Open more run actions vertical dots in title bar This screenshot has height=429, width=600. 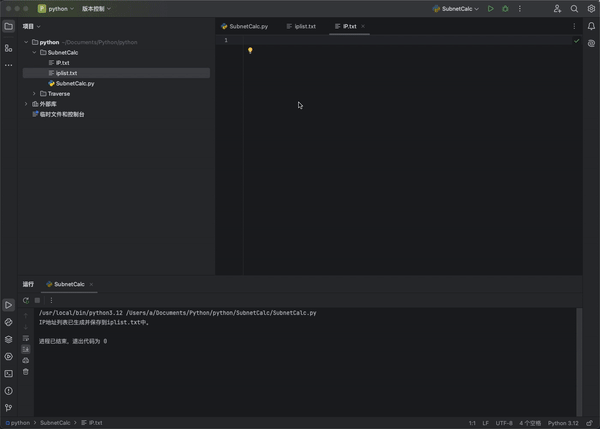click(520, 9)
